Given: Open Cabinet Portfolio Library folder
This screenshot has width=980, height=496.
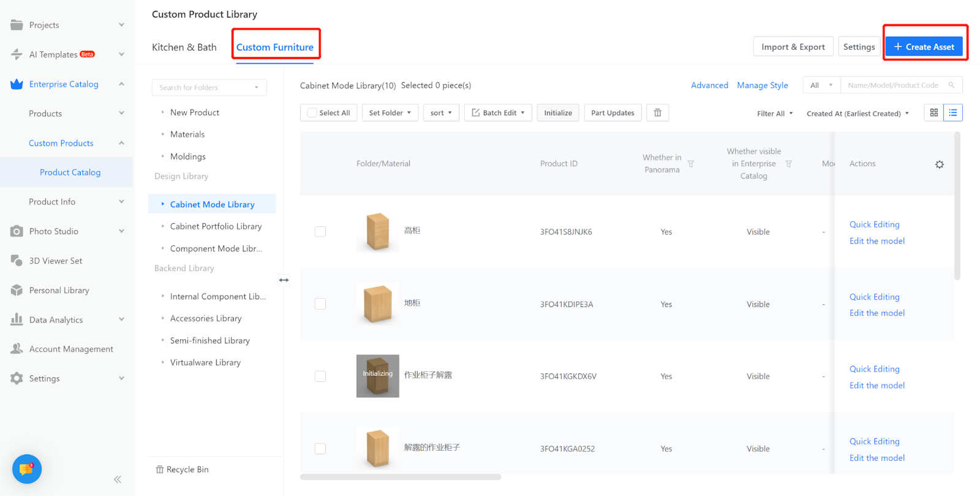Looking at the screenshot, I should (216, 226).
